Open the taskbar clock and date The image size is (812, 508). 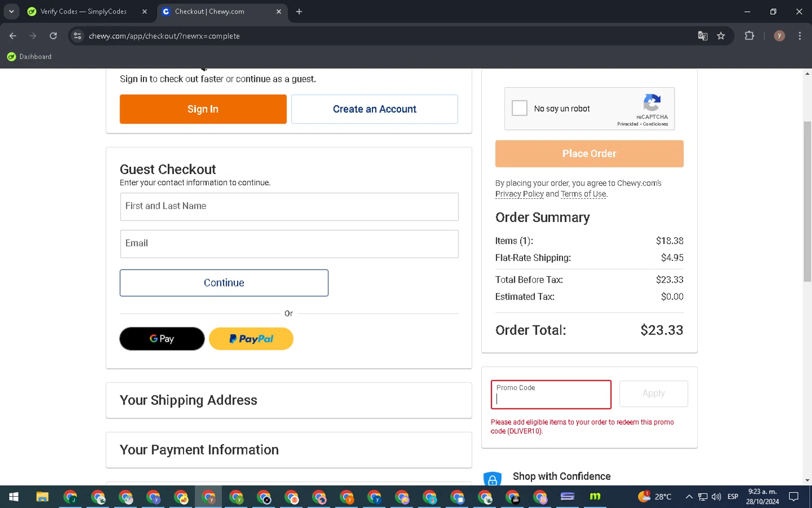coord(762,497)
